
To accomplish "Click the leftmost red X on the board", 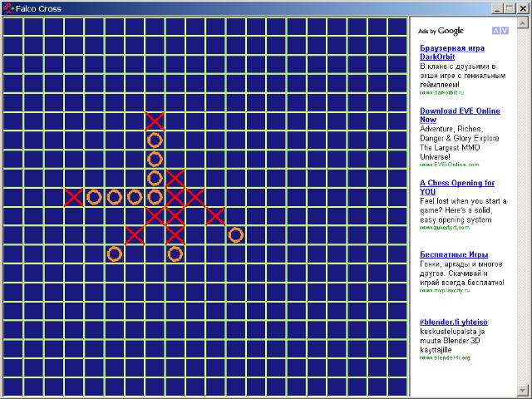I will pyautogui.click(x=74, y=198).
